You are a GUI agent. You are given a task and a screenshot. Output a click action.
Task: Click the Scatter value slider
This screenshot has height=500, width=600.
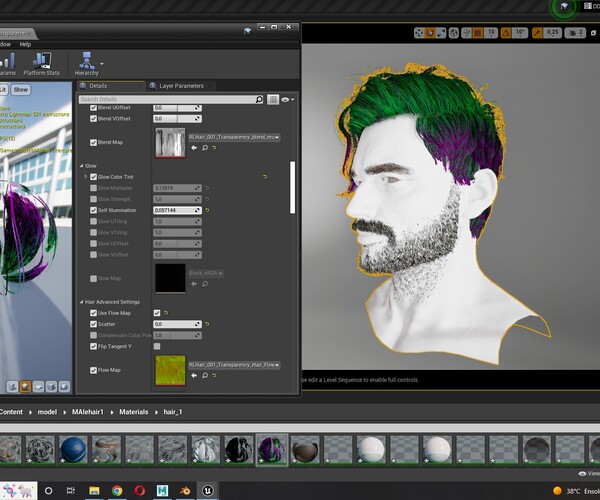[x=178, y=324]
